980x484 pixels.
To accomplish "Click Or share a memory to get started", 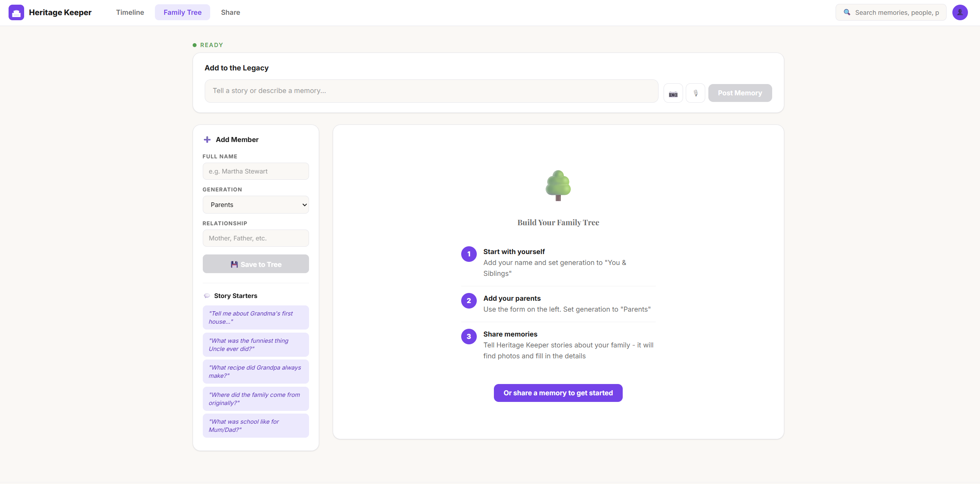I will (x=558, y=393).
